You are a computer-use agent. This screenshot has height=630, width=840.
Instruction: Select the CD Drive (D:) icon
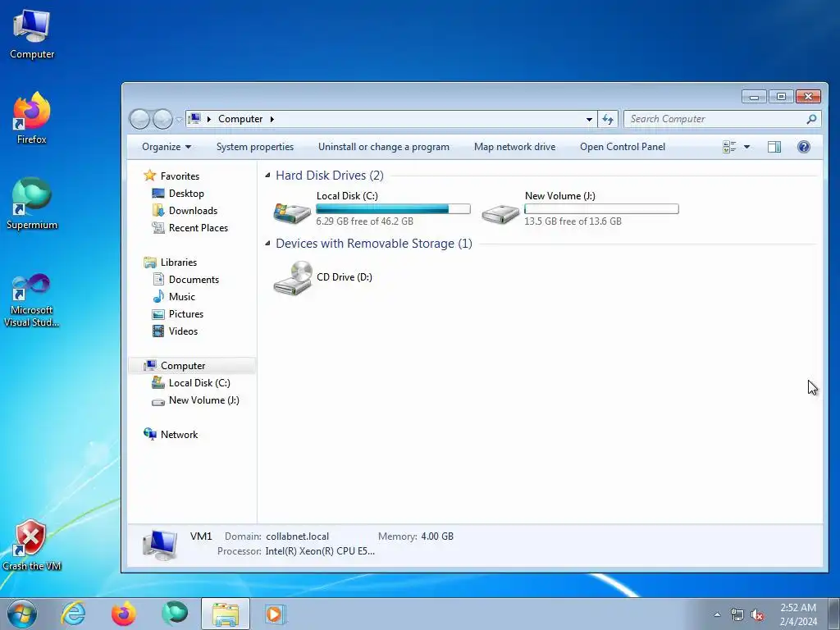pyautogui.click(x=292, y=277)
